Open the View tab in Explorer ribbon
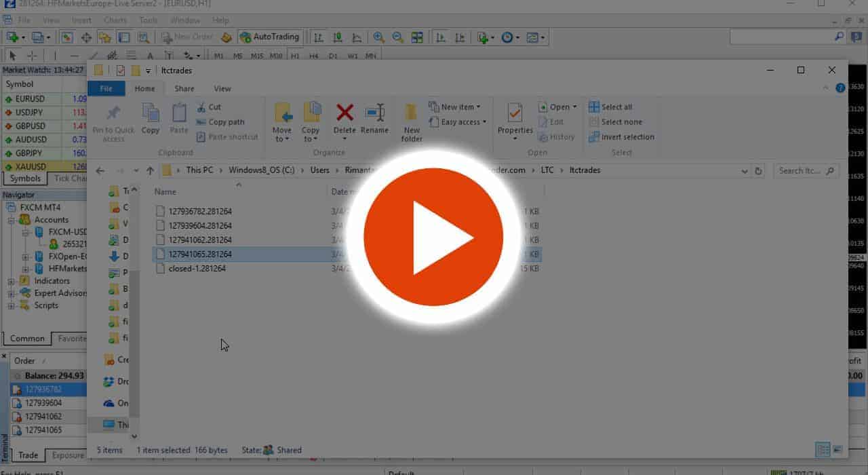 click(222, 88)
